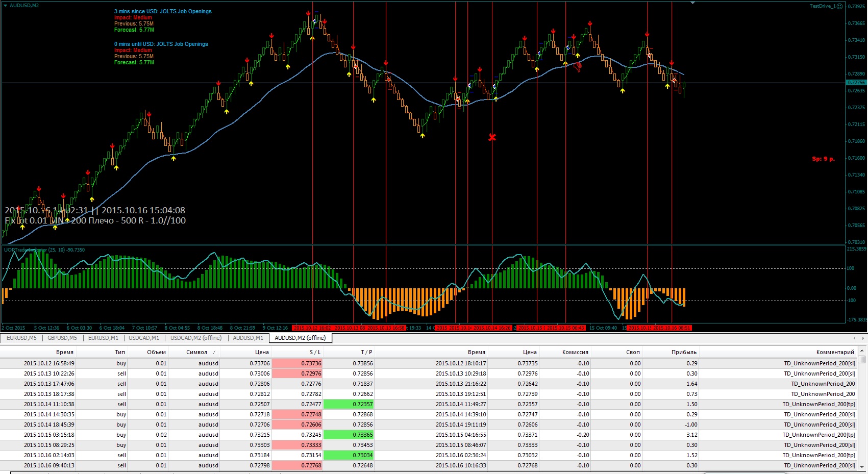This screenshot has height=474, width=868.
Task: Click the close price 0.73371
Action: click(527, 435)
